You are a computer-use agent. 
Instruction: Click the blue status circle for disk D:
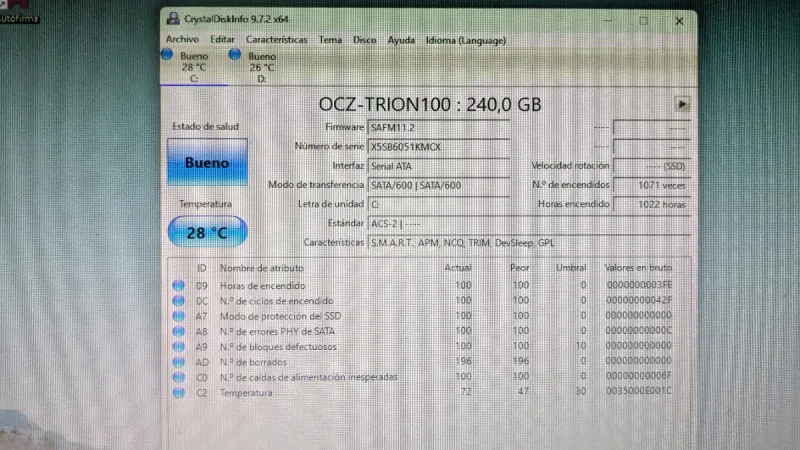pos(235,54)
